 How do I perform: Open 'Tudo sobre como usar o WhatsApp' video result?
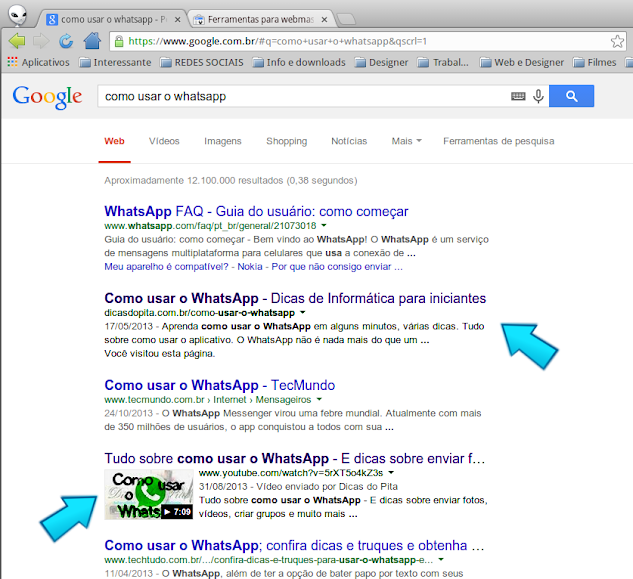[295, 459]
